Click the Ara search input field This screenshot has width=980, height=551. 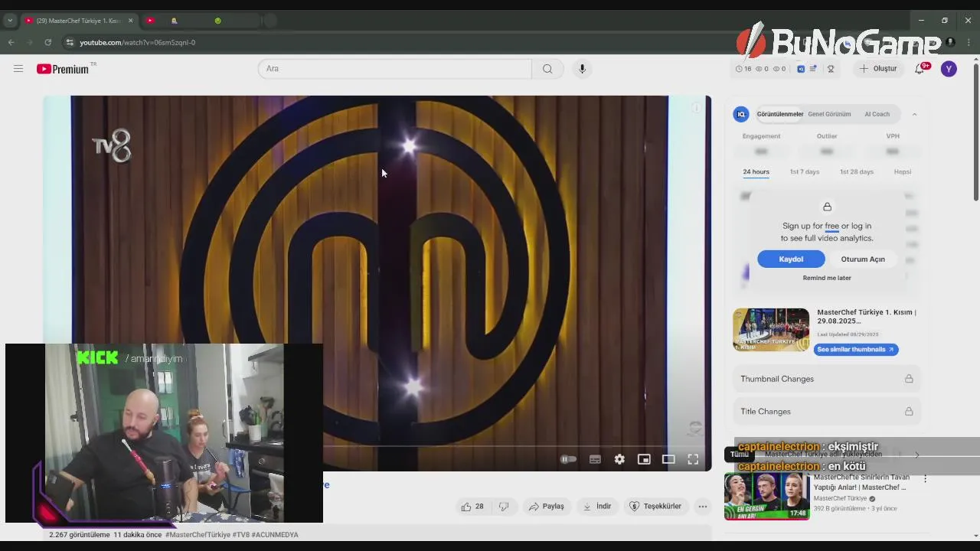pos(395,69)
